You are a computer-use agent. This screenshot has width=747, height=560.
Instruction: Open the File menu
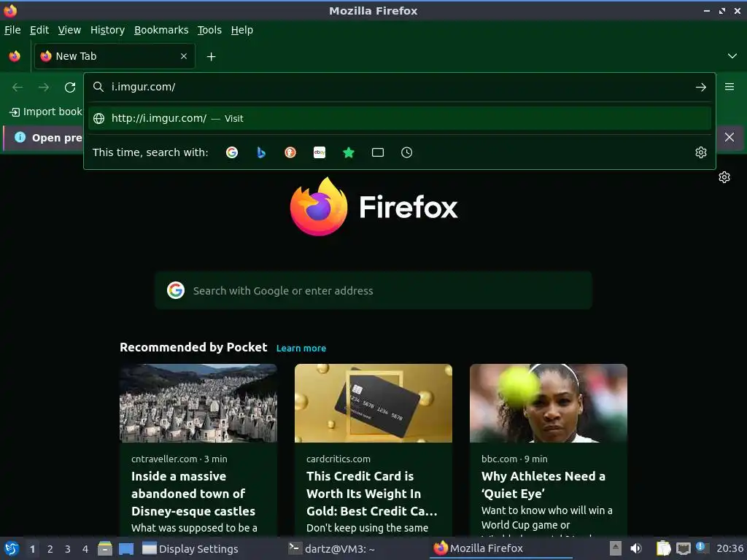click(12, 30)
